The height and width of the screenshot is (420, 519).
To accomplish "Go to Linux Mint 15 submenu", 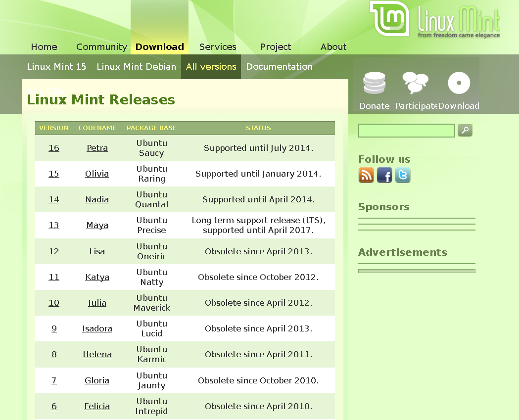I will [56, 66].
